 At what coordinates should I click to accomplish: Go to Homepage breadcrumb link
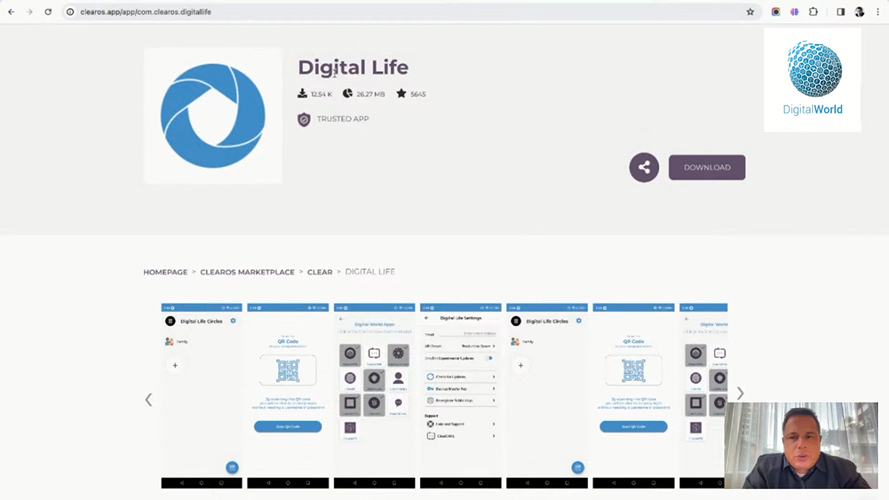165,272
